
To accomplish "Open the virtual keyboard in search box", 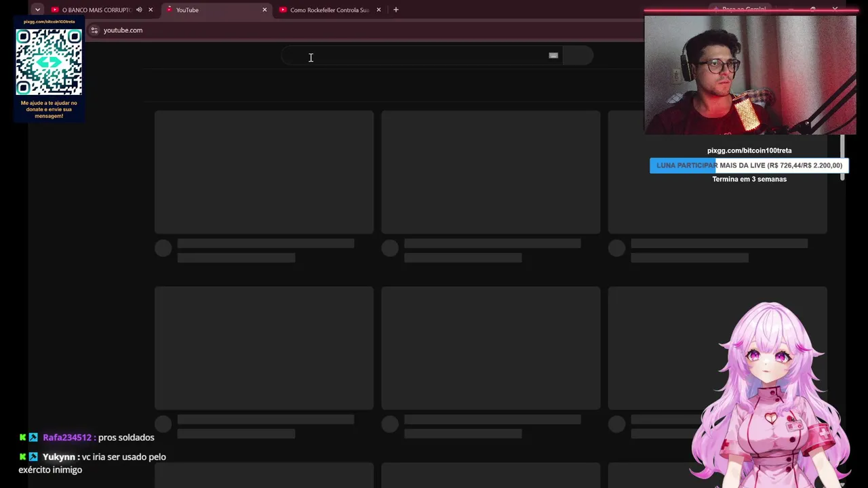I will click(553, 56).
